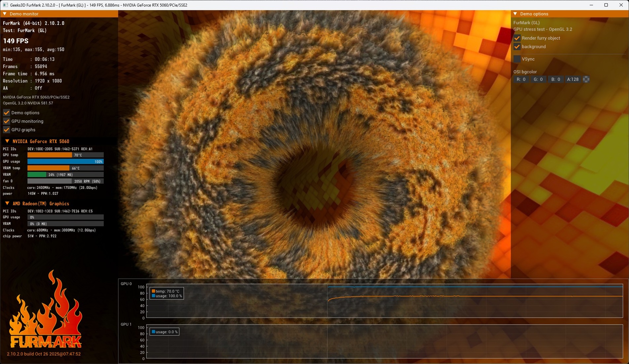Collapse the Demo monitor panel
This screenshot has width=629, height=364.
click(5, 14)
